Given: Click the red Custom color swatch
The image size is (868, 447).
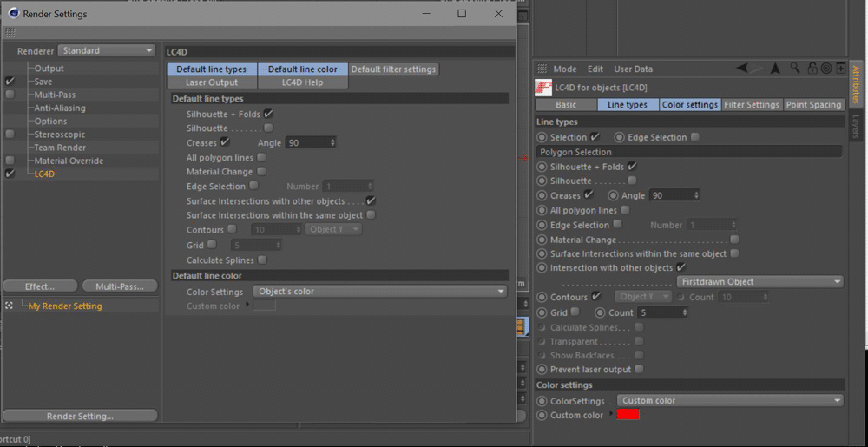Looking at the screenshot, I should [628, 415].
